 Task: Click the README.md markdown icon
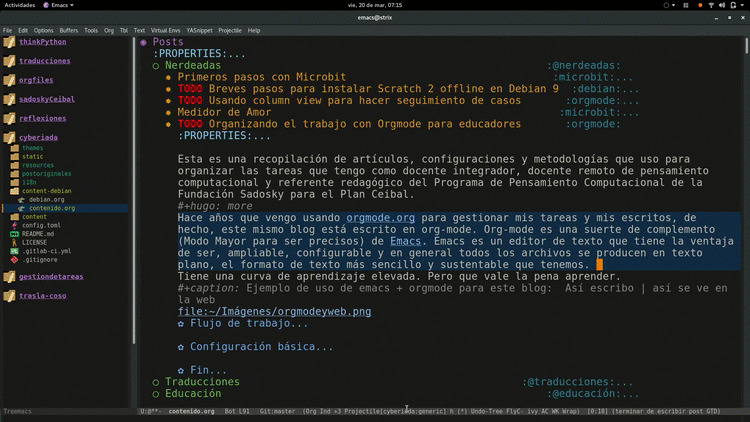15,234
